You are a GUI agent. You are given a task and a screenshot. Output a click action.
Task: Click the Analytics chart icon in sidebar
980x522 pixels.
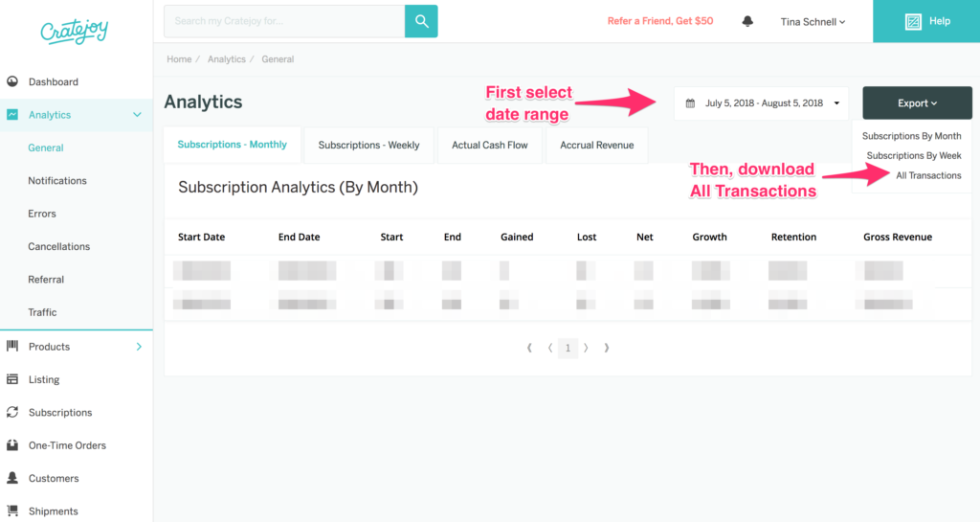(x=12, y=114)
